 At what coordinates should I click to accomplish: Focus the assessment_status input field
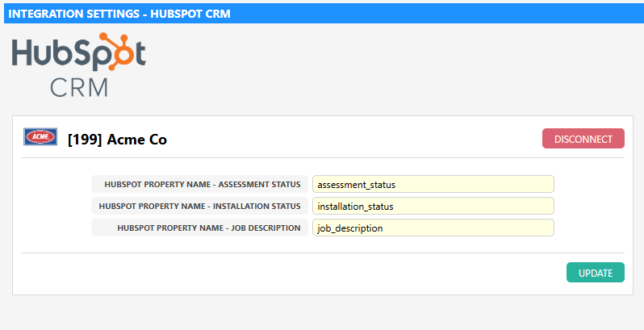coord(433,184)
